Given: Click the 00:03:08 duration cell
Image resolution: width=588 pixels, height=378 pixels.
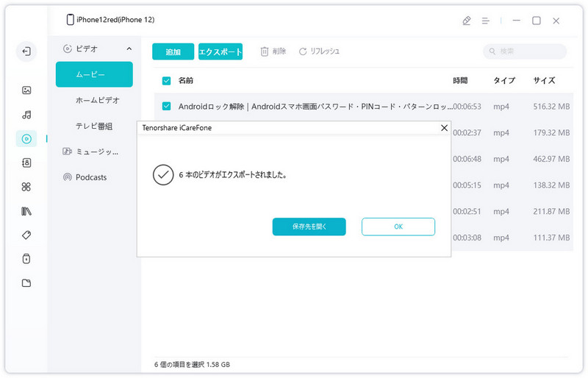Looking at the screenshot, I should [467, 238].
